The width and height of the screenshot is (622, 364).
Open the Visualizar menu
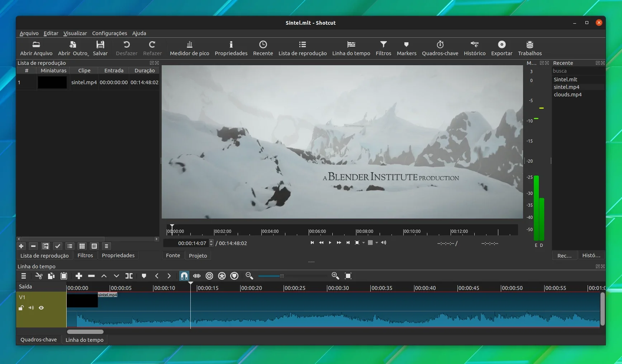(x=75, y=33)
